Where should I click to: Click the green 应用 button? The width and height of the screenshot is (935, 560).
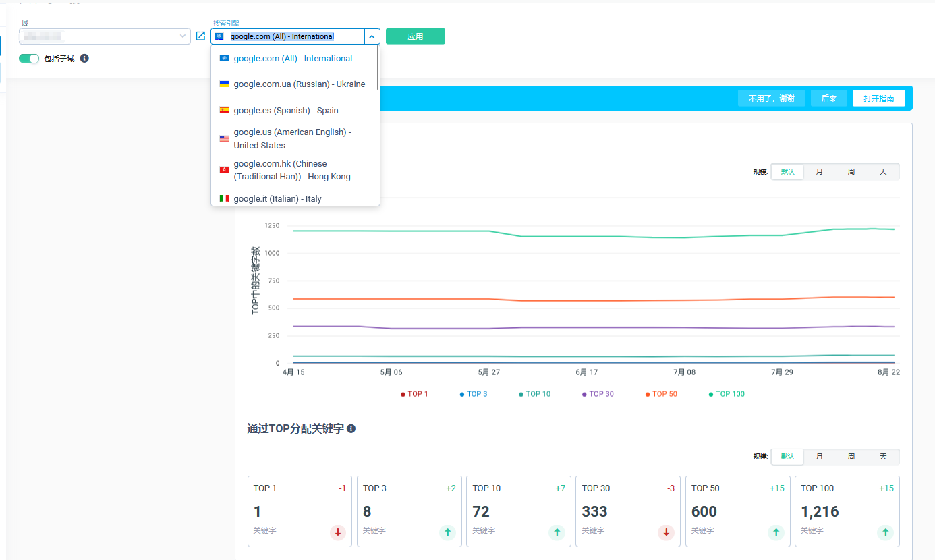416,36
